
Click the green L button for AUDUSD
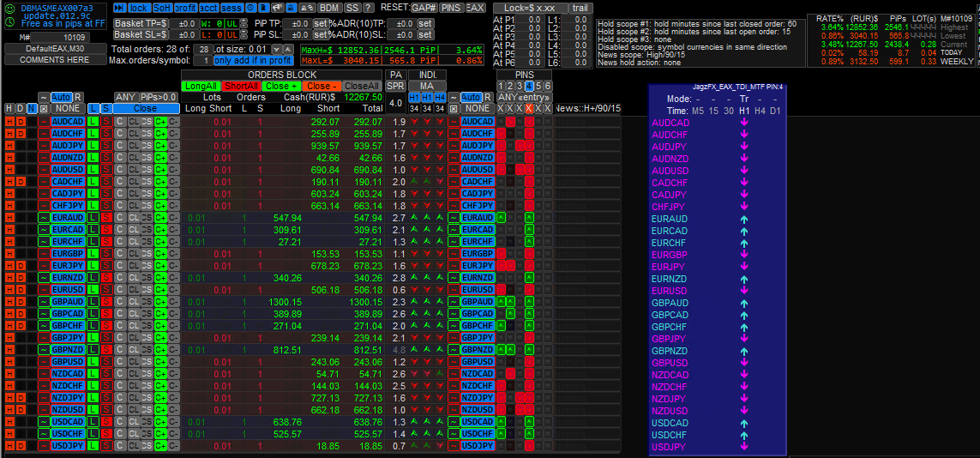coord(93,169)
